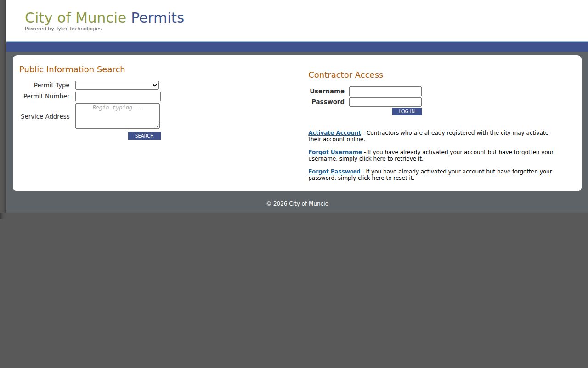Click the Contractor Access heading
This screenshot has height=368, width=588.
click(x=345, y=75)
